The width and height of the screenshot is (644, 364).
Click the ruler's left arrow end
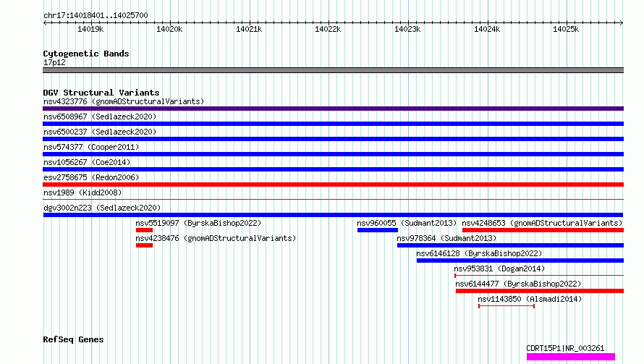coord(45,22)
